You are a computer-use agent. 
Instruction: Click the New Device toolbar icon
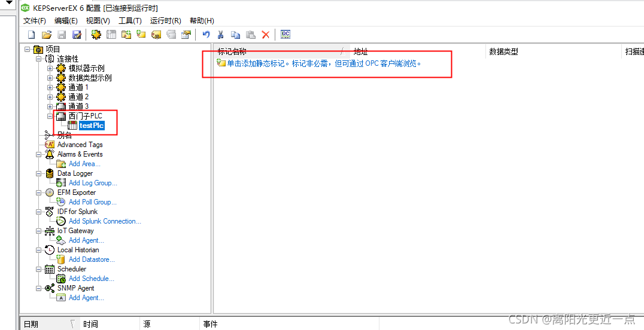coord(111,35)
